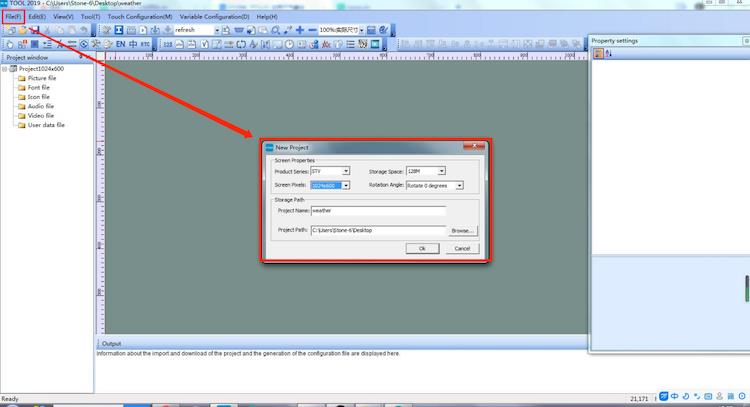The width and height of the screenshot is (750, 407).
Task: Click the Browse button for project path
Action: (461, 230)
